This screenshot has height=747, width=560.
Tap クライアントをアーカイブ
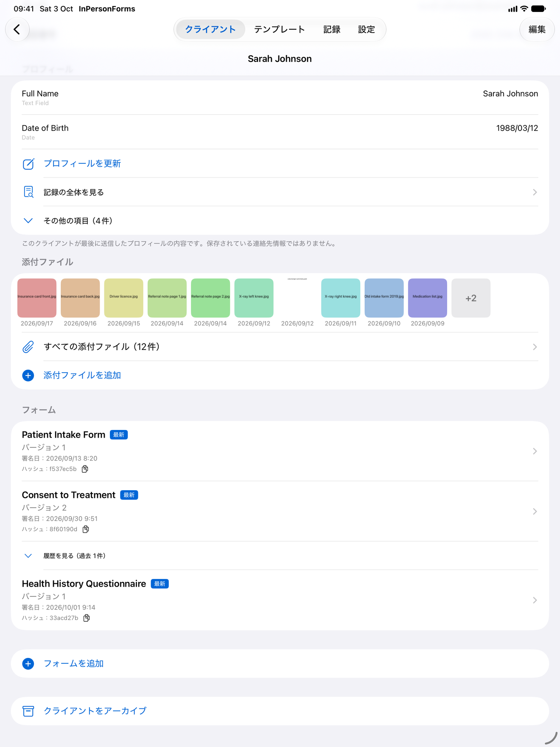(x=280, y=711)
